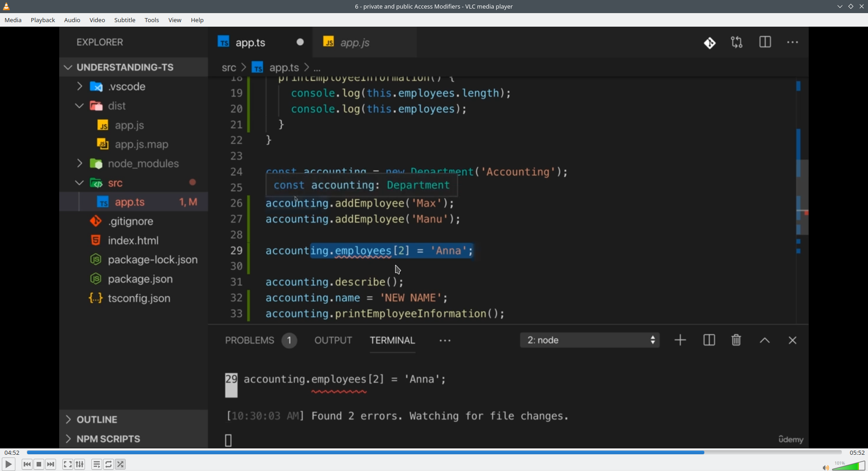Open VLC extended settings dialog
This screenshot has width=868, height=471.
[80, 464]
